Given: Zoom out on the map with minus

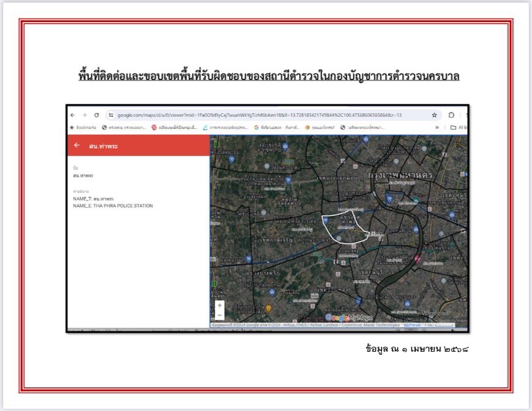Looking at the screenshot, I should coord(220,315).
